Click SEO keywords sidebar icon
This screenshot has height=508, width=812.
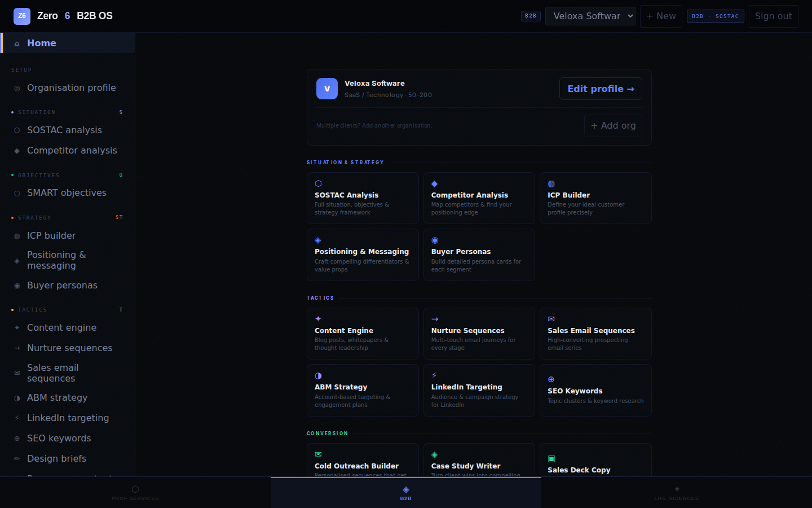tap(17, 439)
